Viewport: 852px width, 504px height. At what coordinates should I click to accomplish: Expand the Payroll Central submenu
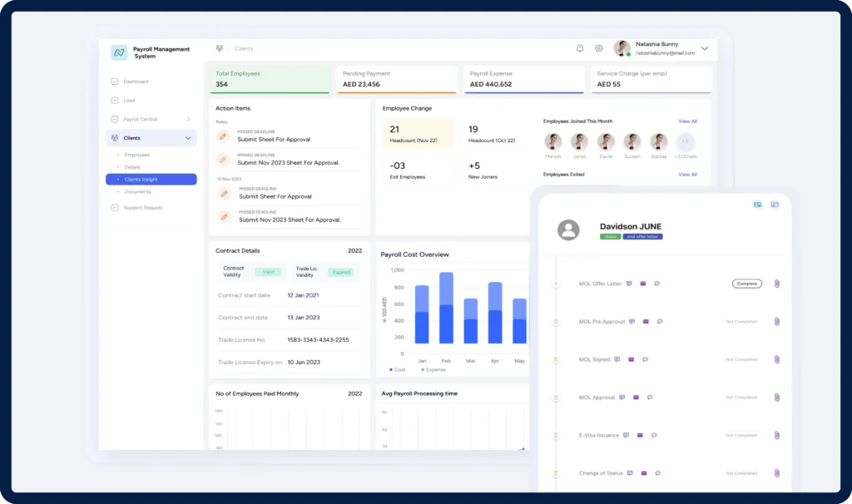188,119
